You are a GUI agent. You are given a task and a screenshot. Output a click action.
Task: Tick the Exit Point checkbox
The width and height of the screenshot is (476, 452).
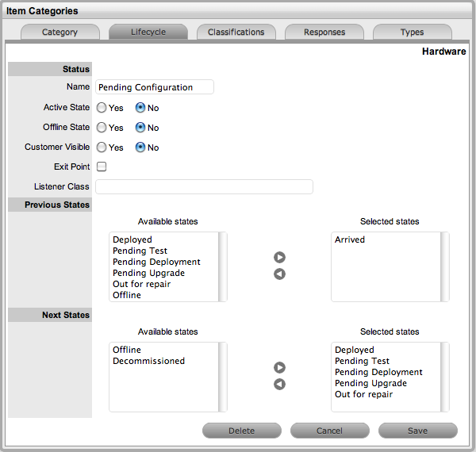102,167
